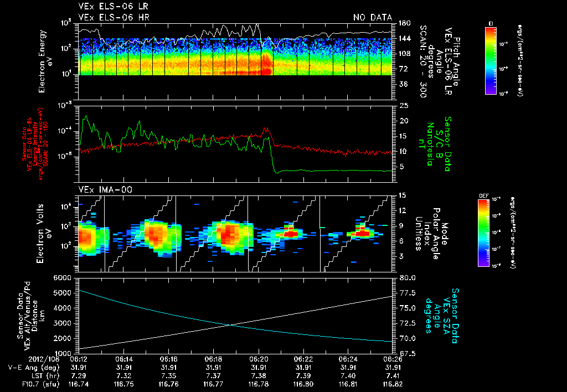Click the 06:24 time tick label
The image size is (567, 392).
[x=348, y=359]
